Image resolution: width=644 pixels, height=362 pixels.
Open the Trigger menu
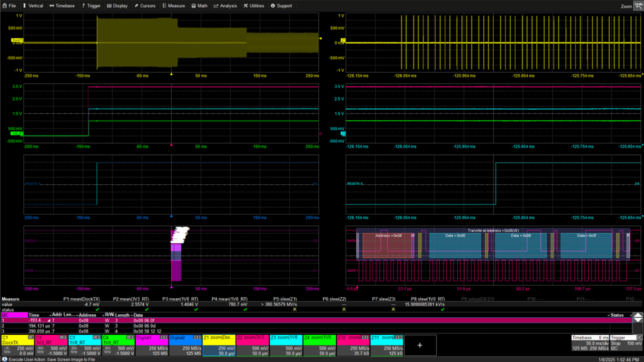point(91,6)
